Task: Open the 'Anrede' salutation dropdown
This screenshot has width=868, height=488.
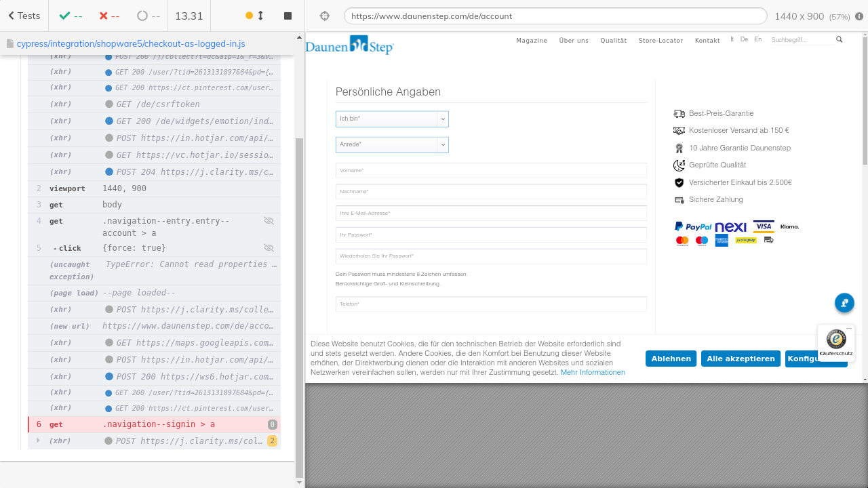Action: 392,145
